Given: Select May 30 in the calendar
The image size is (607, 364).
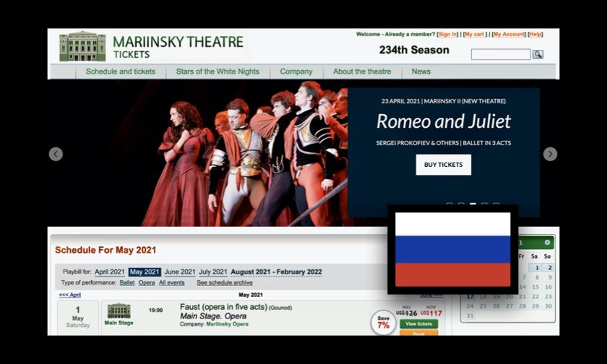Looking at the screenshot, I should (548, 306).
